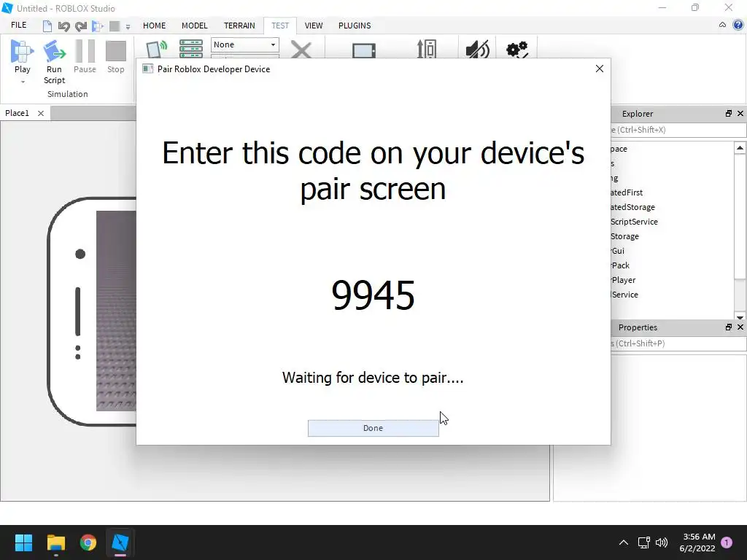Undock the Explorer panel

tap(729, 113)
